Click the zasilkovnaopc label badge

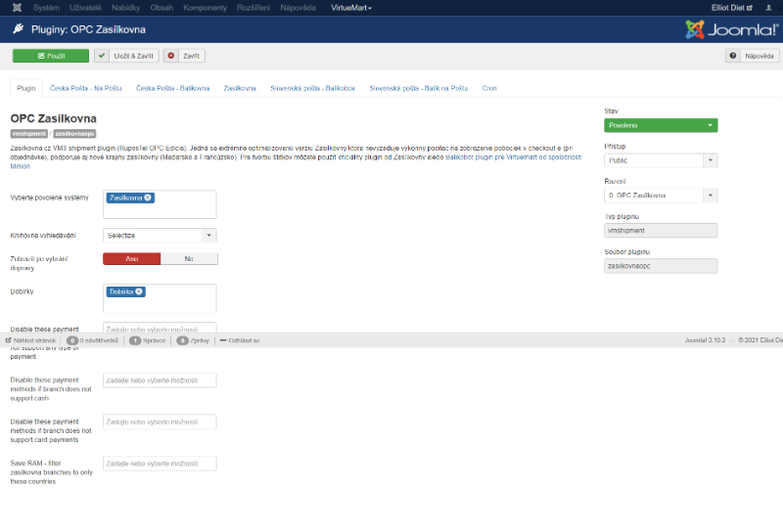tap(74, 134)
